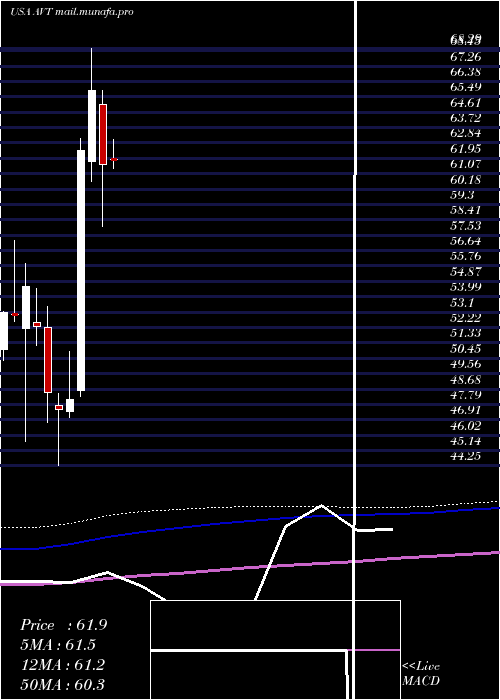Select the 51.33 price level label

click(466, 333)
